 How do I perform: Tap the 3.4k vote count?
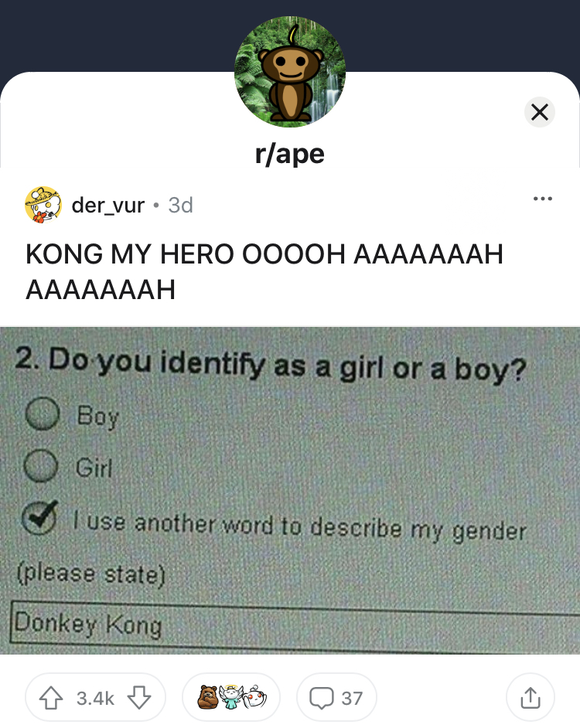pyautogui.click(x=95, y=699)
